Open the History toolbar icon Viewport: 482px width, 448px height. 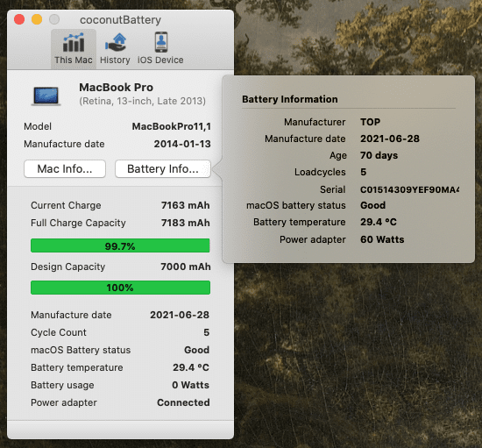click(116, 42)
